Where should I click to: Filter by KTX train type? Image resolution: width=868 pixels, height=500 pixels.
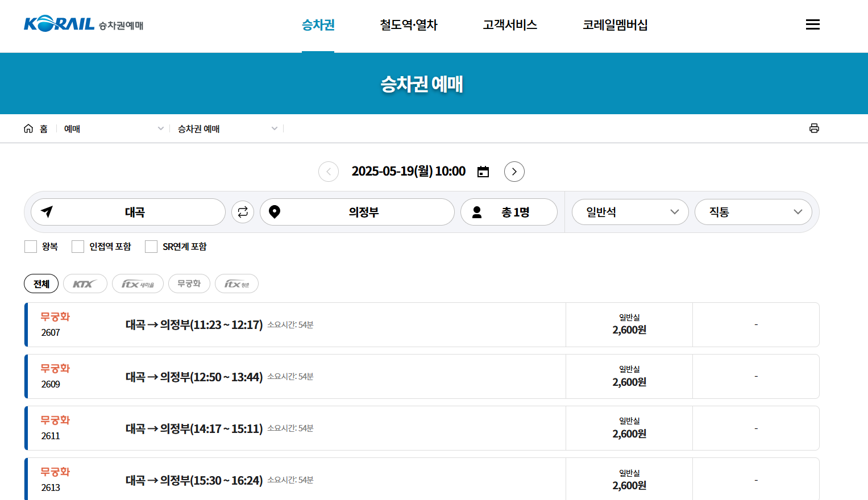click(85, 284)
